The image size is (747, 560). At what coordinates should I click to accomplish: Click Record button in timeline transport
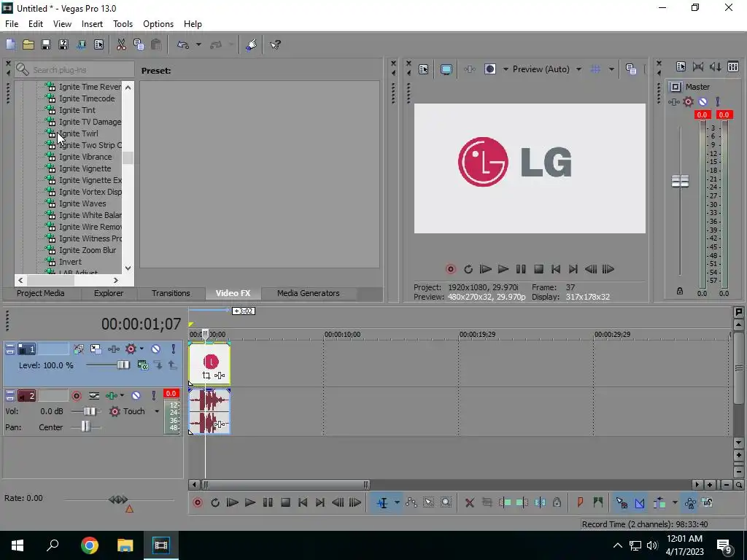pos(197,503)
